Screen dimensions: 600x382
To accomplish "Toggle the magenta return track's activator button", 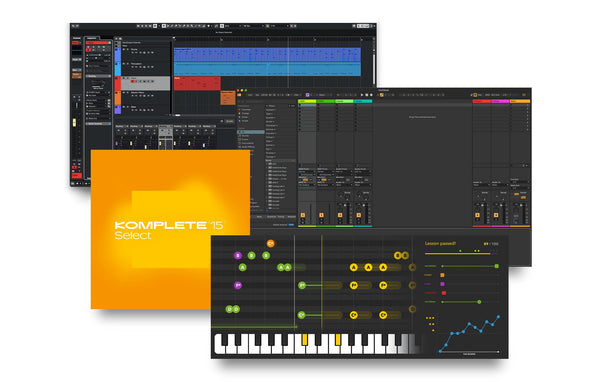I will [496, 215].
